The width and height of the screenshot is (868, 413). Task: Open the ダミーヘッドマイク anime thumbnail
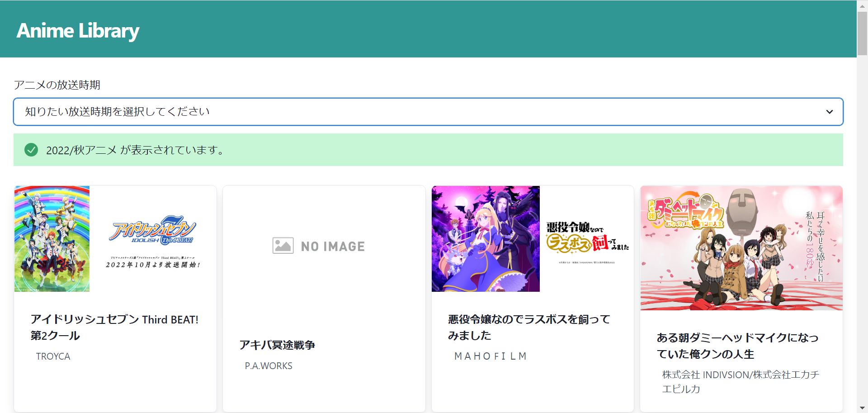point(741,248)
